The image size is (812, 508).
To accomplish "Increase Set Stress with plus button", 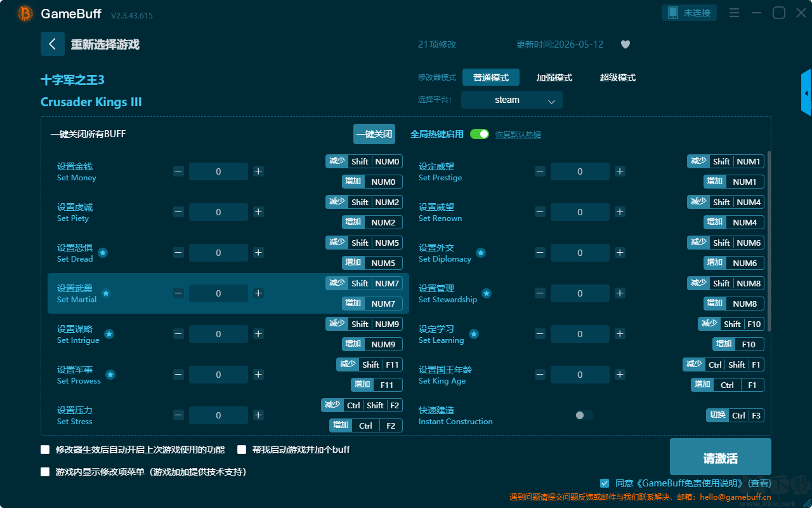I will click(x=258, y=415).
